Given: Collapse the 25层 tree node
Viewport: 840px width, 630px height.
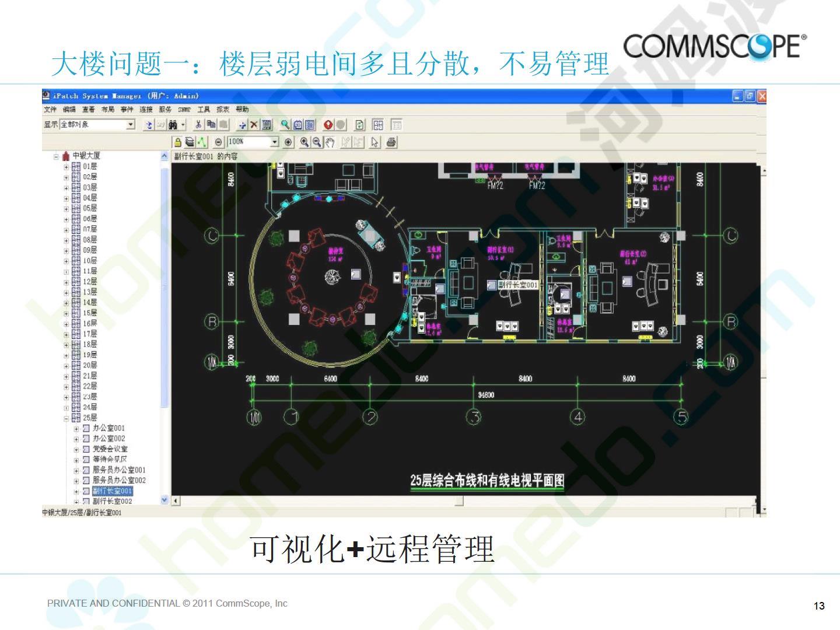Looking at the screenshot, I should click(66, 418).
